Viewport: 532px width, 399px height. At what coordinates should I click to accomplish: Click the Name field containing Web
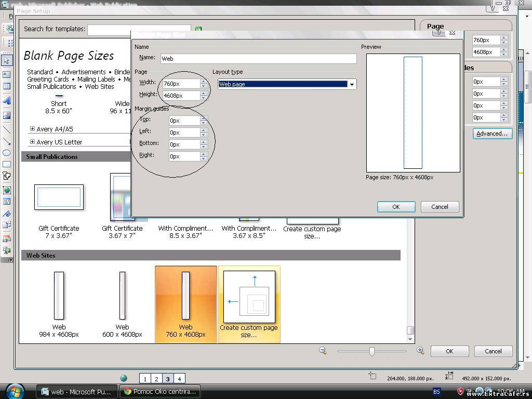click(x=259, y=59)
